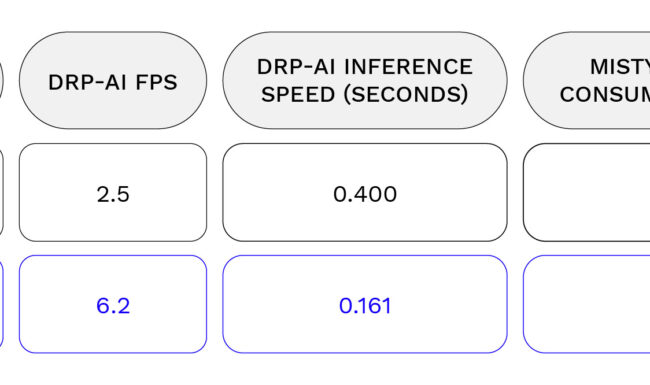Click the 0.400 inference speed cell
This screenshot has width=650, height=385.
(x=365, y=192)
